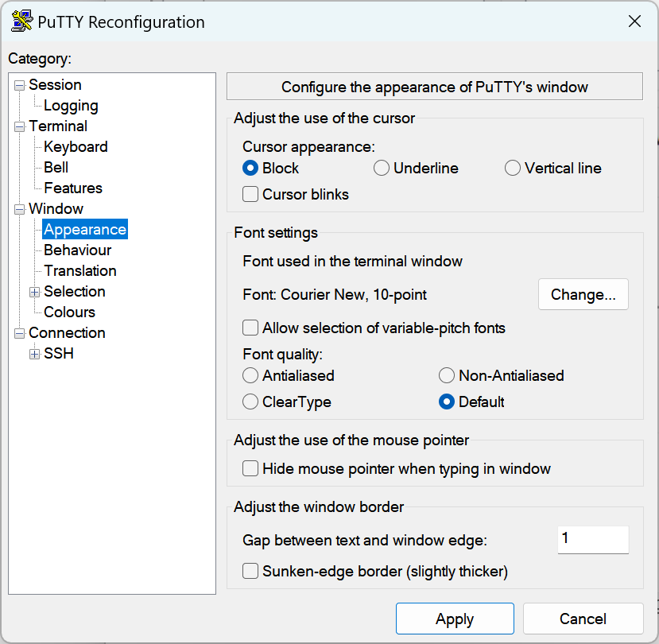The width and height of the screenshot is (659, 644).
Task: Choose Antialiased font quality
Action: [x=250, y=375]
